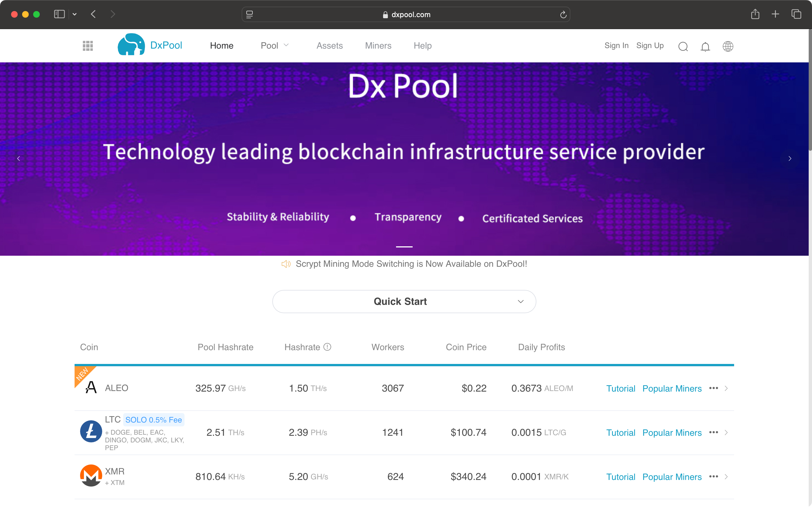This screenshot has width=812, height=507.
Task: Click Sign In link
Action: pyautogui.click(x=616, y=46)
